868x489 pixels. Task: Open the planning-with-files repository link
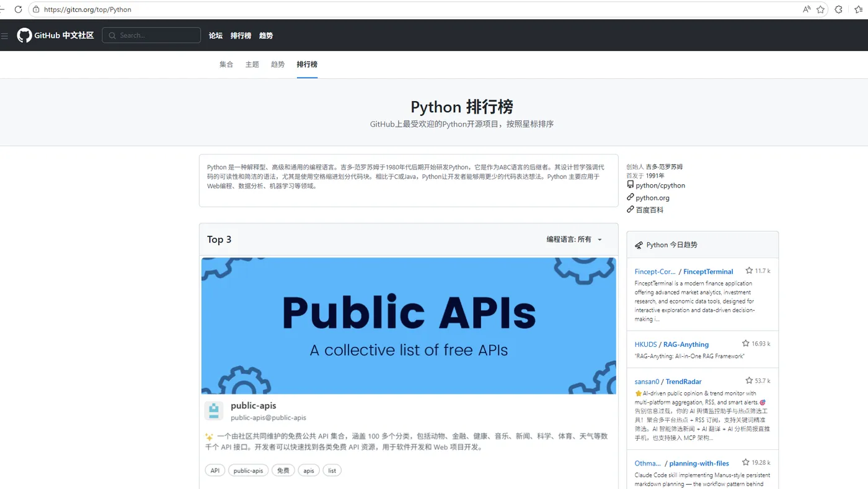699,464
